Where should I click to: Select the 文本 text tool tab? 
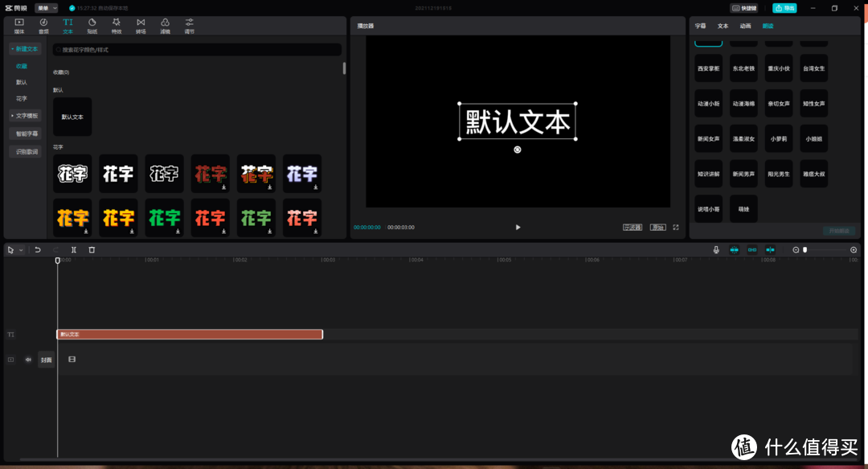tap(68, 26)
